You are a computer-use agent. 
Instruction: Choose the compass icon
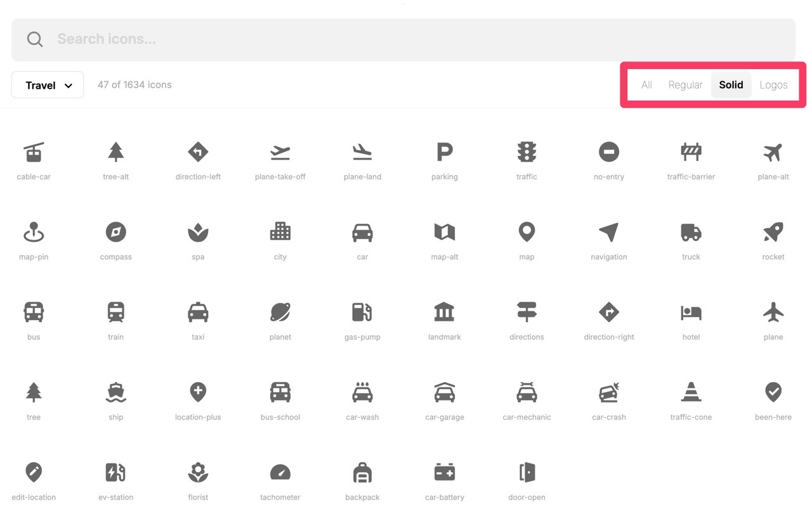tap(115, 232)
